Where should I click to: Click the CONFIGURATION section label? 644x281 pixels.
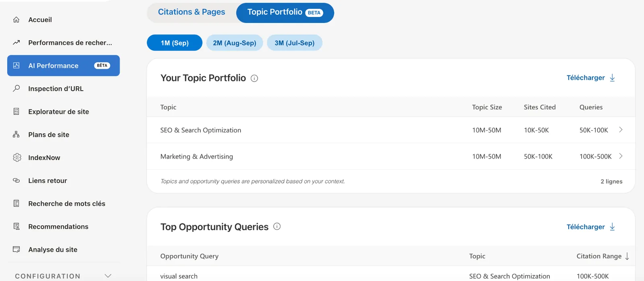point(47,276)
